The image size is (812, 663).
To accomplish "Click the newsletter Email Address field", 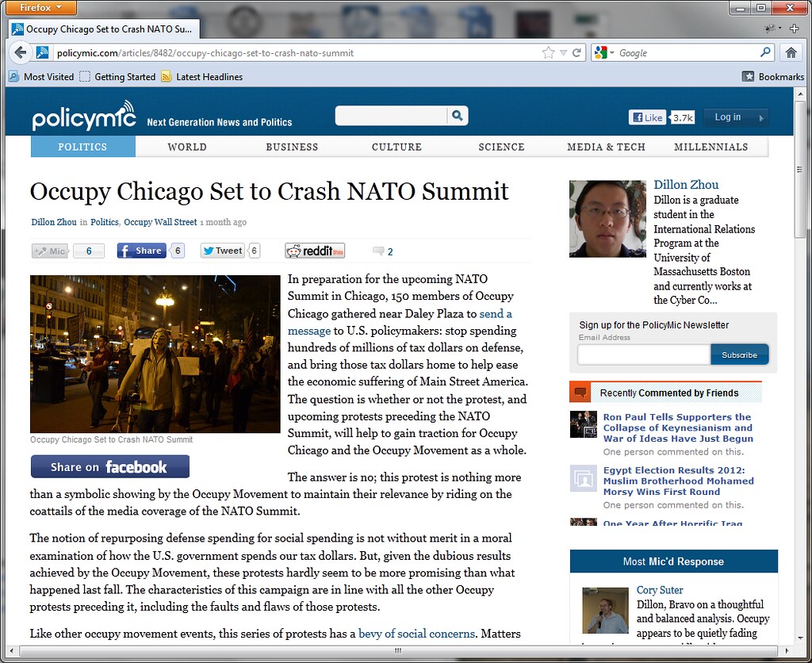I will 644,354.
